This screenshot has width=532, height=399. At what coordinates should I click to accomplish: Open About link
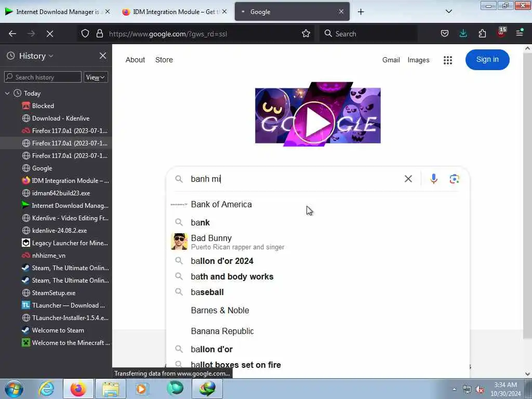click(135, 60)
